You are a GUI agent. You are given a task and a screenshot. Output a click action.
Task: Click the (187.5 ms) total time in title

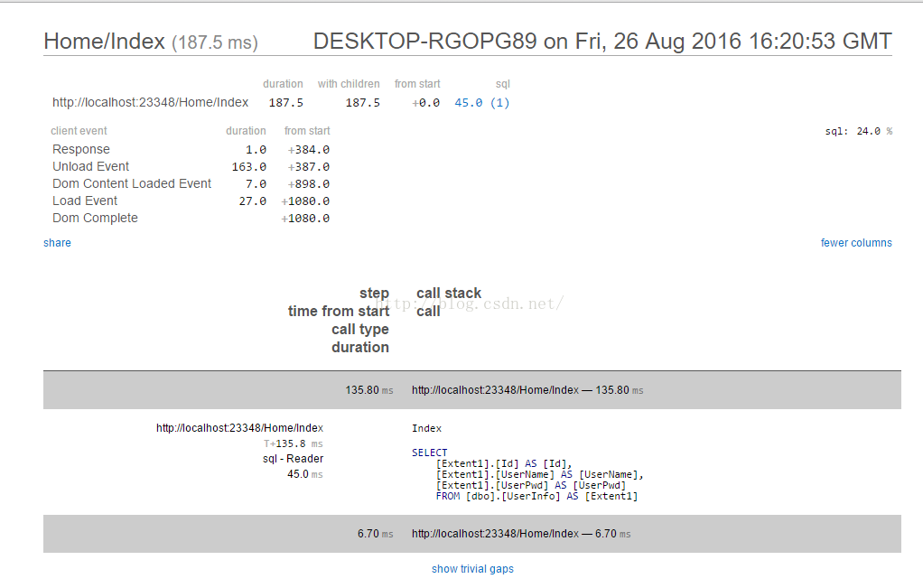click(215, 42)
